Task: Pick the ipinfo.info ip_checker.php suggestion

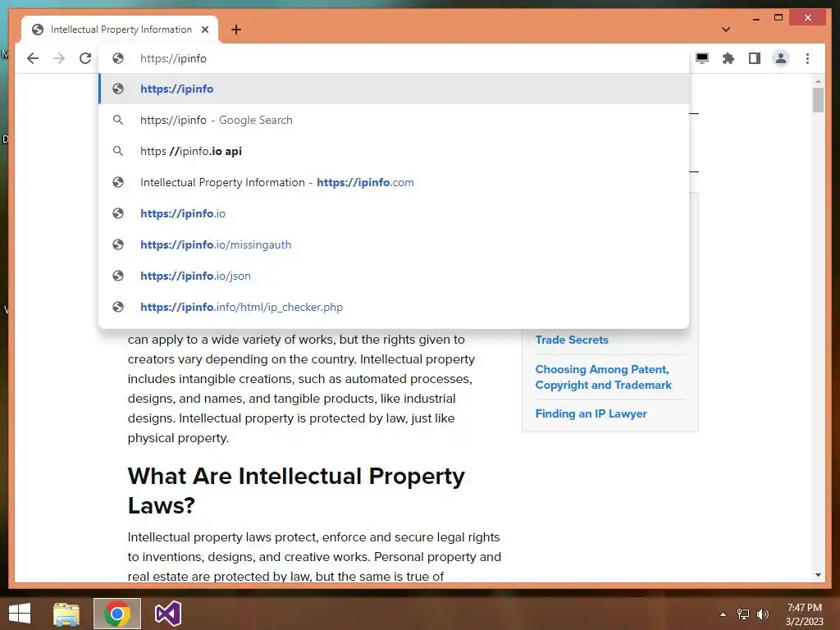Action: [394, 307]
